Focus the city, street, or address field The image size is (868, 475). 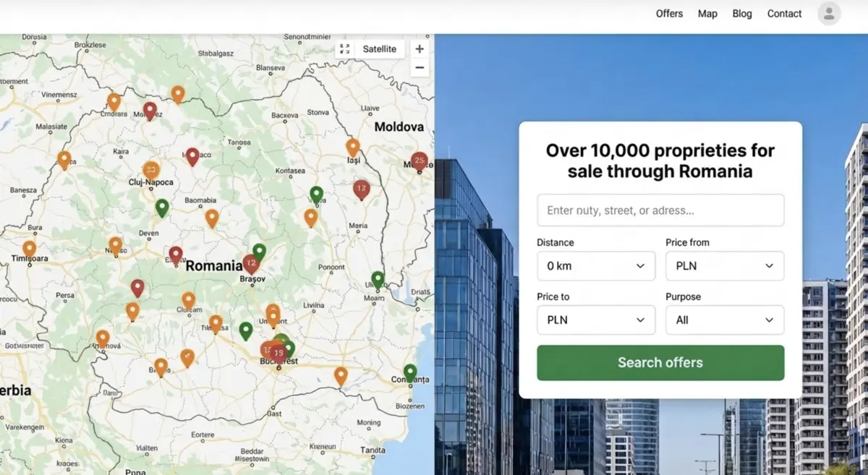660,210
